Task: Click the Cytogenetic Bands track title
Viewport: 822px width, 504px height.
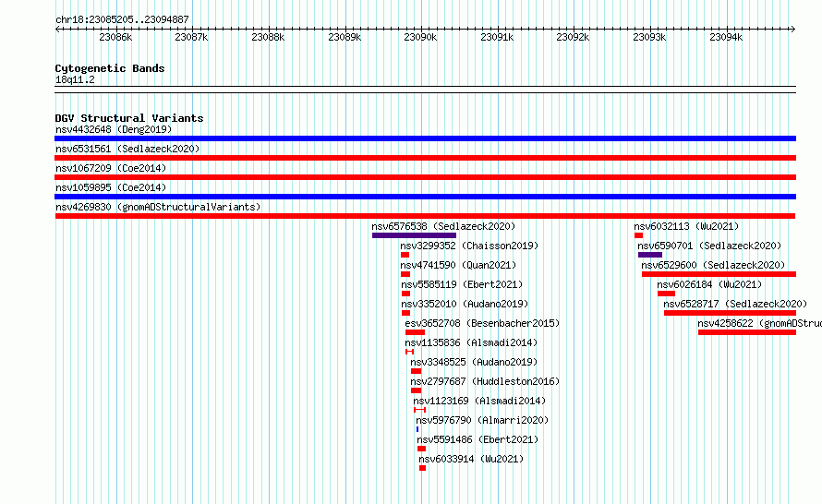Action: (110, 68)
